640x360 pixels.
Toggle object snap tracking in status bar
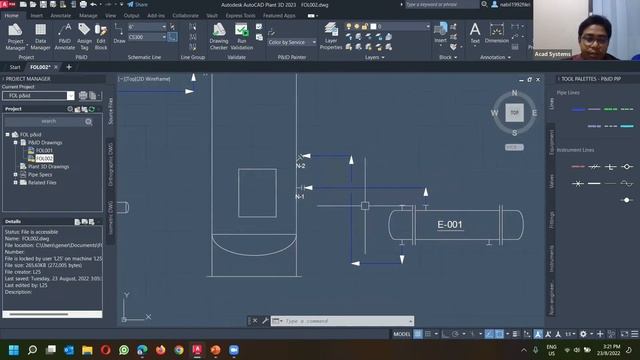(489, 334)
